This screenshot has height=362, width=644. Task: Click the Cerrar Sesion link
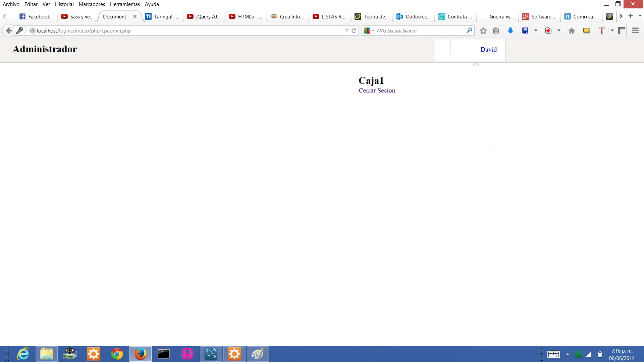coord(377,90)
